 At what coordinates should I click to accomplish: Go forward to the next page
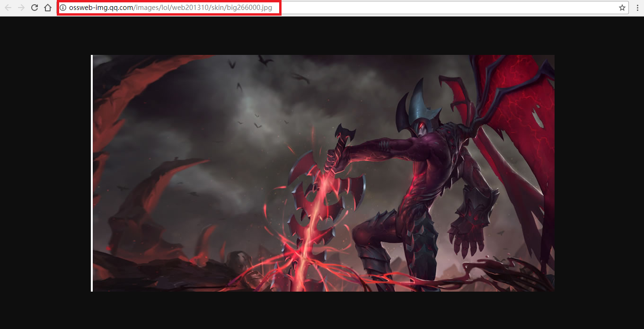click(x=21, y=8)
